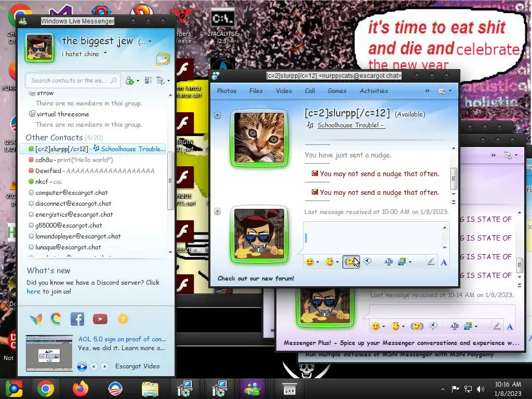Select the virtual threesome group
This screenshot has height=399, width=532.
coord(63,114)
